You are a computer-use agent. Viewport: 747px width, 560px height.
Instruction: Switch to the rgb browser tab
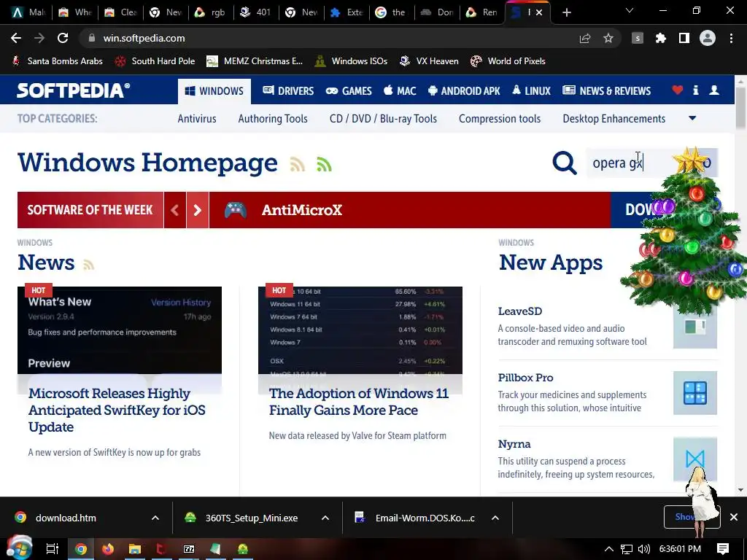click(212, 12)
